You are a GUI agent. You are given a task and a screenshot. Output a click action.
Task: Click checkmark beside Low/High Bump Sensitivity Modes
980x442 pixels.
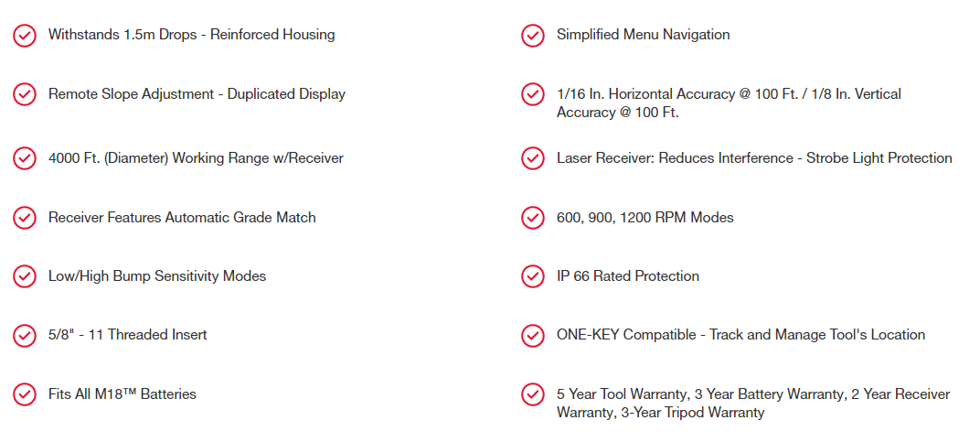(x=25, y=276)
